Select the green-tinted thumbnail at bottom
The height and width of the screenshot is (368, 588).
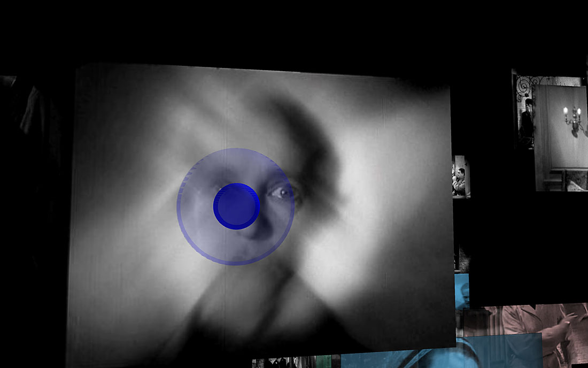tap(323, 362)
